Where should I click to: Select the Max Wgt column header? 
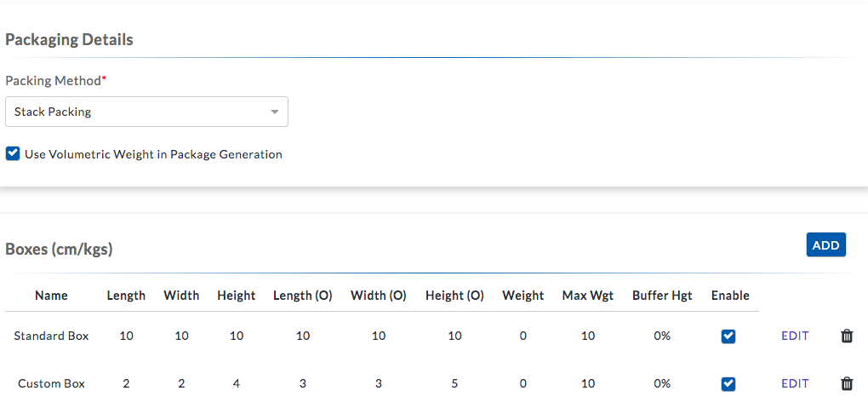tap(588, 296)
